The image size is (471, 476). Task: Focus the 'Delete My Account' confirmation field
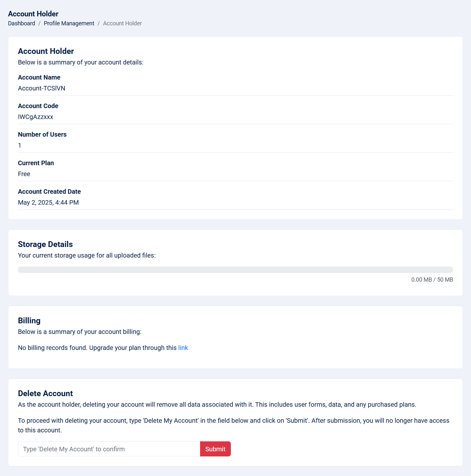pyautogui.click(x=109, y=449)
